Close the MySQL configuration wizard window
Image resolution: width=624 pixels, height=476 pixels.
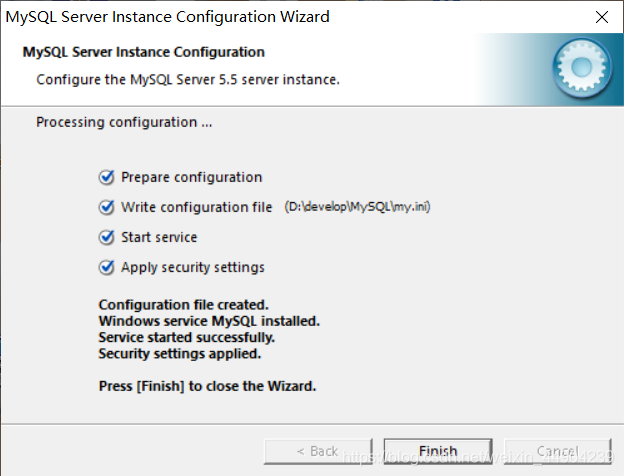coord(602,17)
